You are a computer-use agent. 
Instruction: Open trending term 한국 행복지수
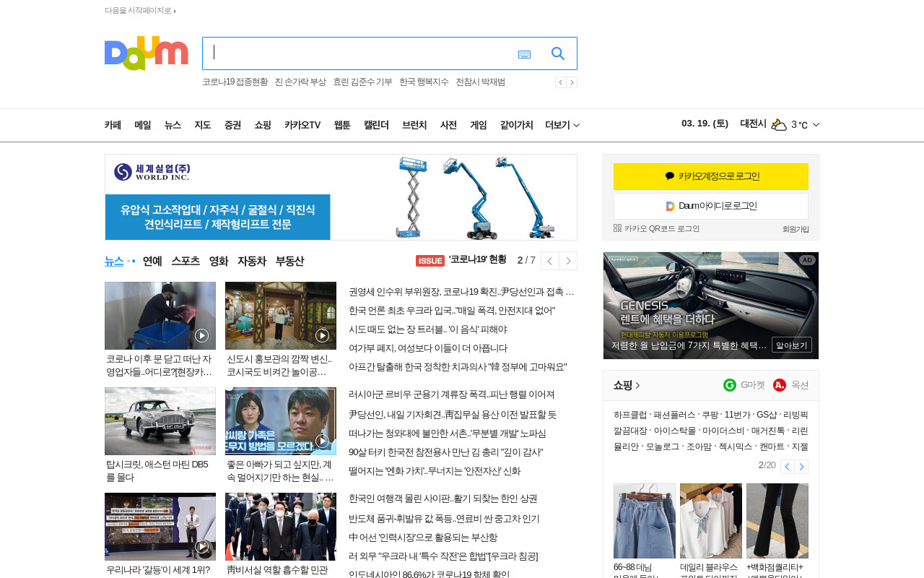point(424,82)
